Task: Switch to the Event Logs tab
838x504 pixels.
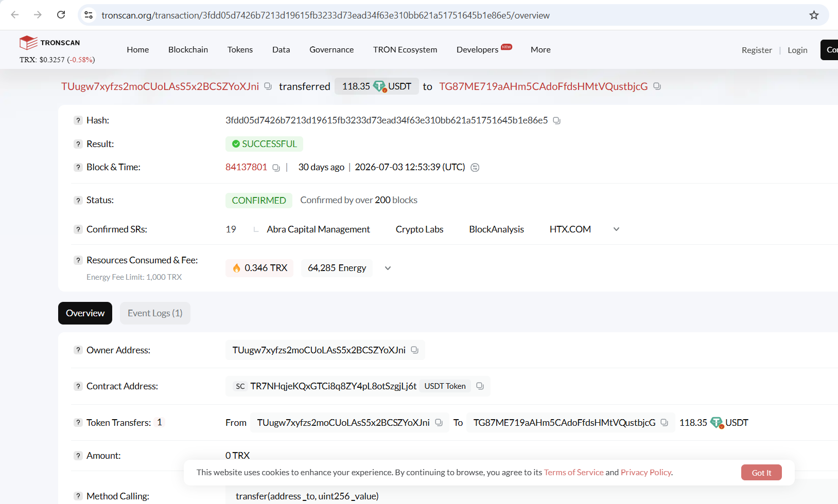Action: point(155,313)
